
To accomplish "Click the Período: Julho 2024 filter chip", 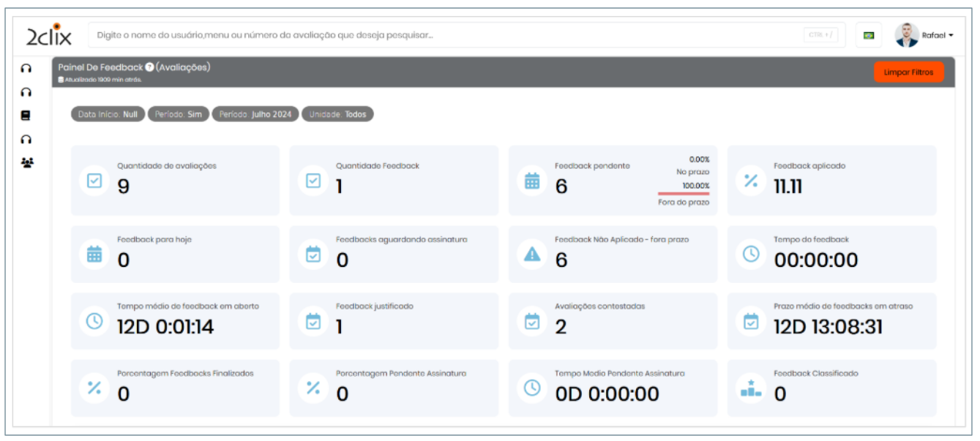I will (x=255, y=114).
